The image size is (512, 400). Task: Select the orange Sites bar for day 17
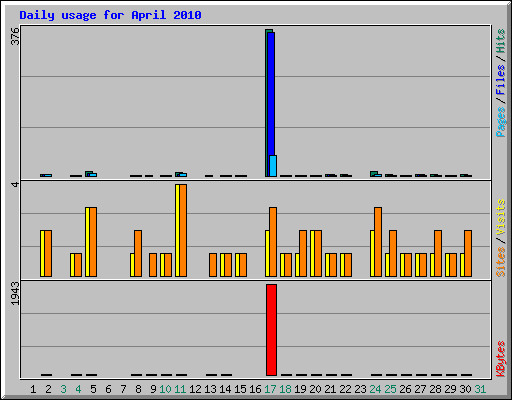[273, 242]
